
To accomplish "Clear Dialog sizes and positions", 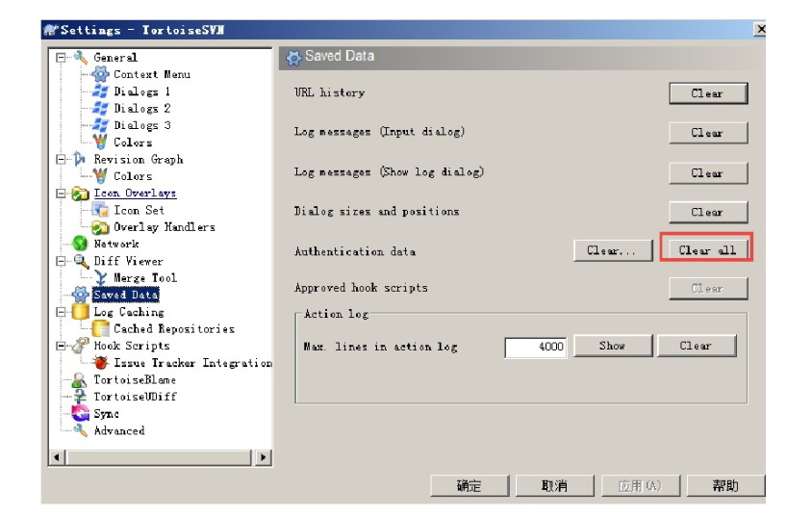I will [x=708, y=212].
